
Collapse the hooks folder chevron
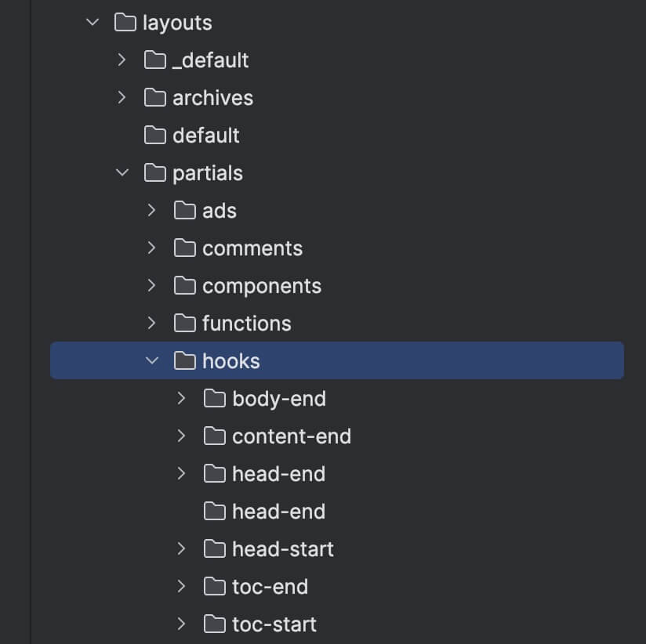pos(152,360)
